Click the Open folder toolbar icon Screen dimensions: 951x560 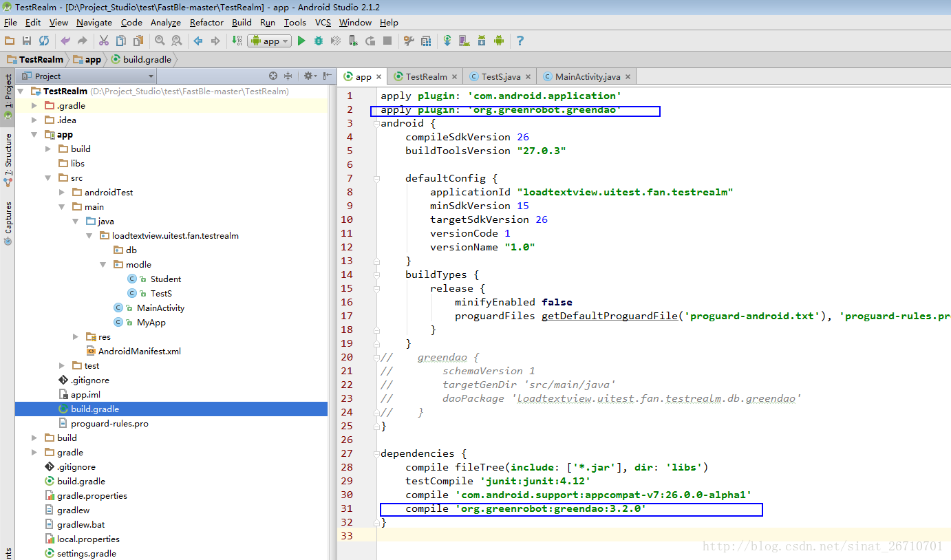(10, 41)
